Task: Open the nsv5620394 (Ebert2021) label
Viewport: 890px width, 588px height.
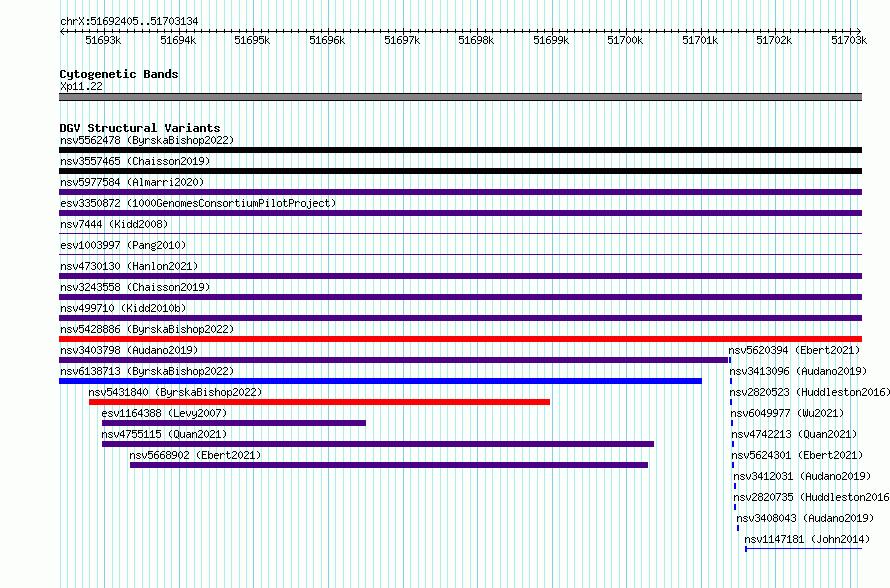Action: click(794, 350)
